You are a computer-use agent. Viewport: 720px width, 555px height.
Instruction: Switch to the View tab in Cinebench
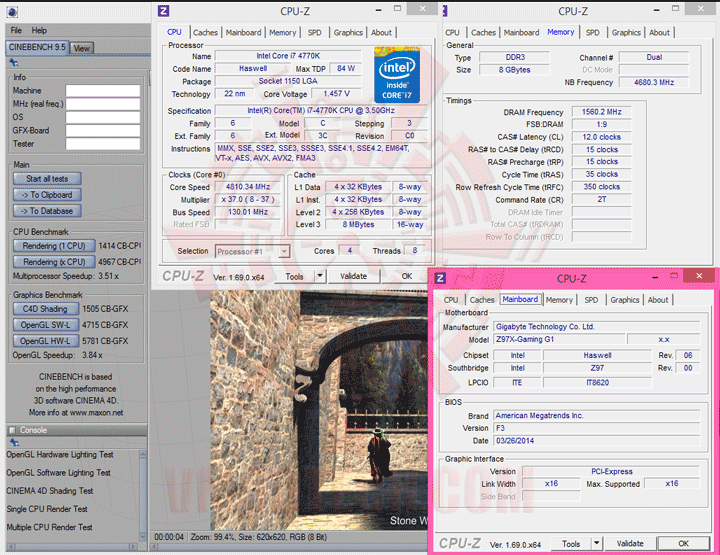(x=81, y=47)
